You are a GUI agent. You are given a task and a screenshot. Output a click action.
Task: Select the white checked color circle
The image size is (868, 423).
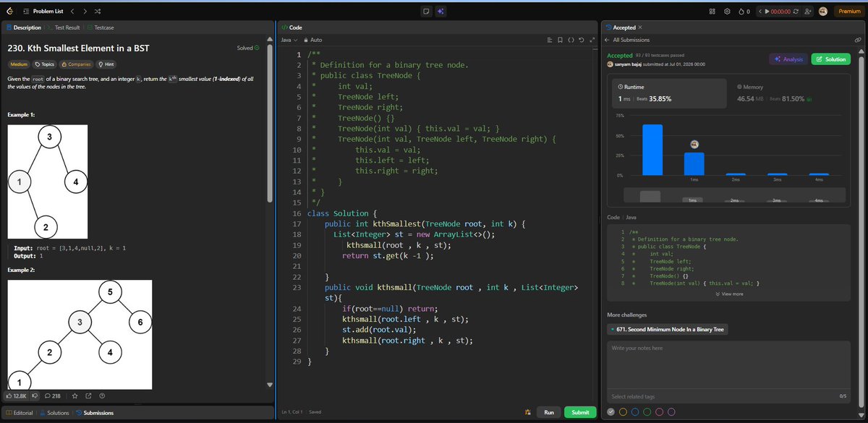[x=611, y=411]
